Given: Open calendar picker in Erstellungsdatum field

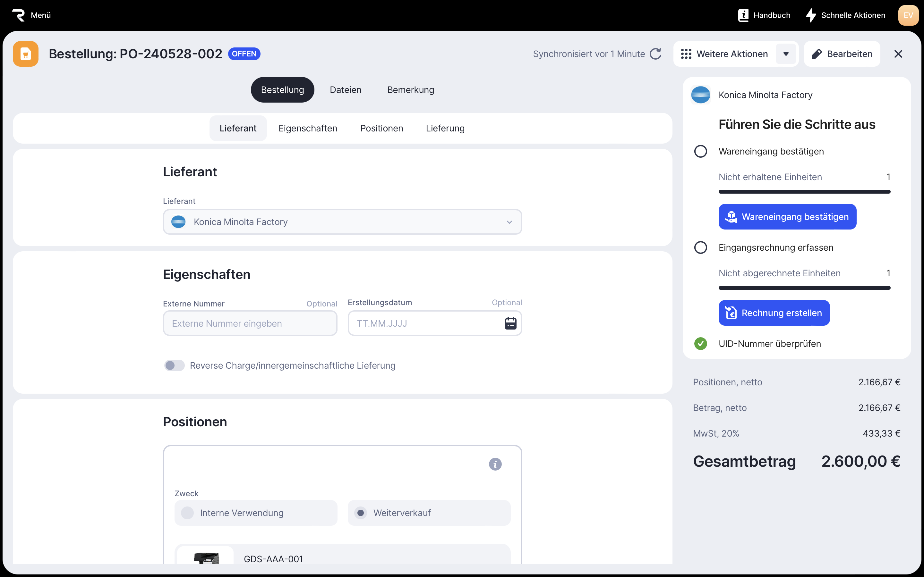Looking at the screenshot, I should click(x=510, y=323).
